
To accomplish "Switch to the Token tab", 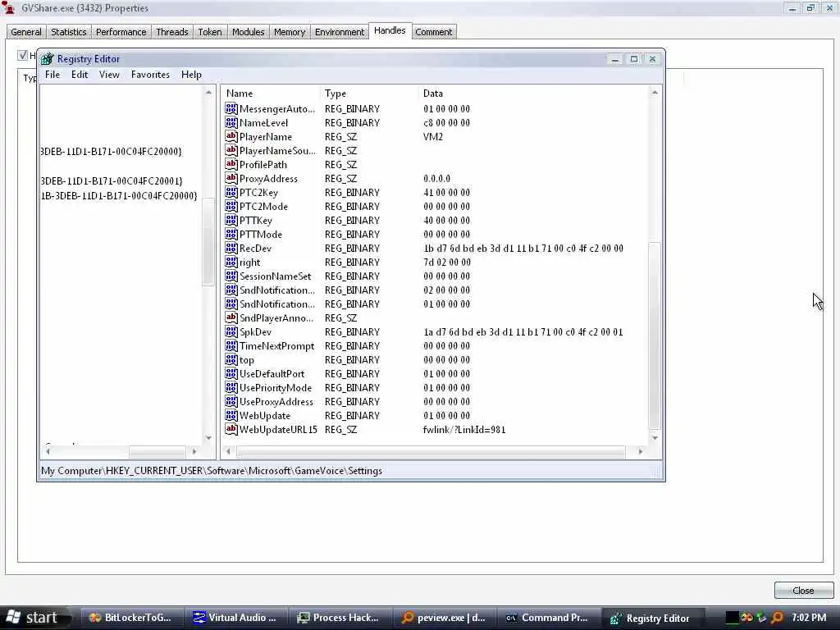I will pyautogui.click(x=210, y=32).
